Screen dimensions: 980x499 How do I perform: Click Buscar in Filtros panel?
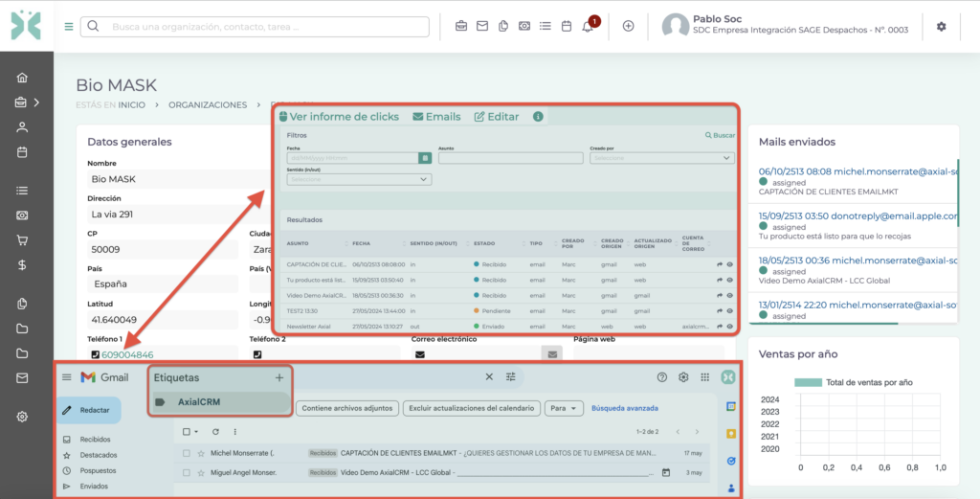click(720, 135)
